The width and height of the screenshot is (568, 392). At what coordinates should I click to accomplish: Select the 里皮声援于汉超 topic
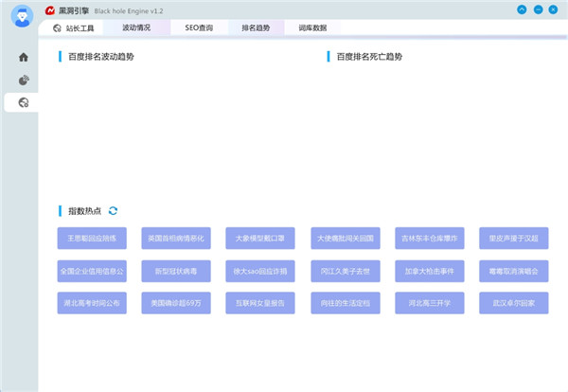[514, 239]
